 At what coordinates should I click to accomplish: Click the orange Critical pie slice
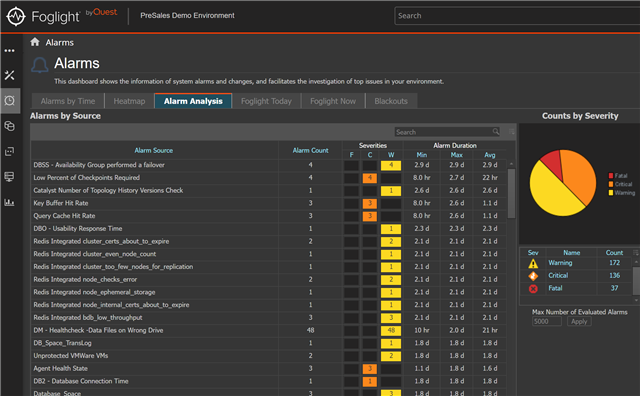click(x=580, y=176)
